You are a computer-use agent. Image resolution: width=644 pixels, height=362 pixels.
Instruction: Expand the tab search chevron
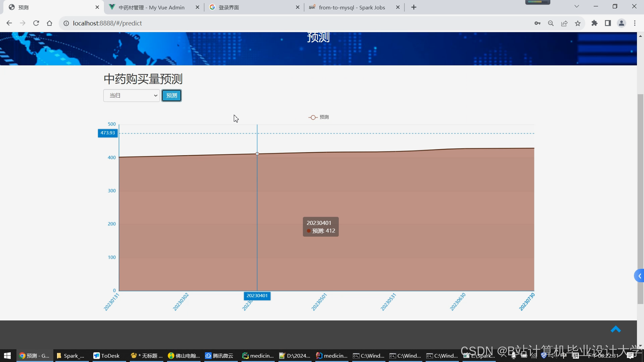[x=577, y=6]
